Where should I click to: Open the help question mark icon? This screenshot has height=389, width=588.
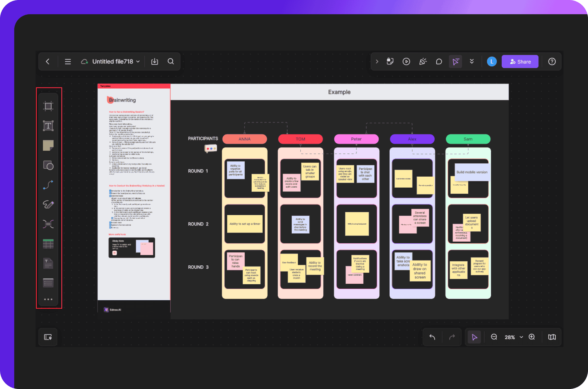point(552,61)
